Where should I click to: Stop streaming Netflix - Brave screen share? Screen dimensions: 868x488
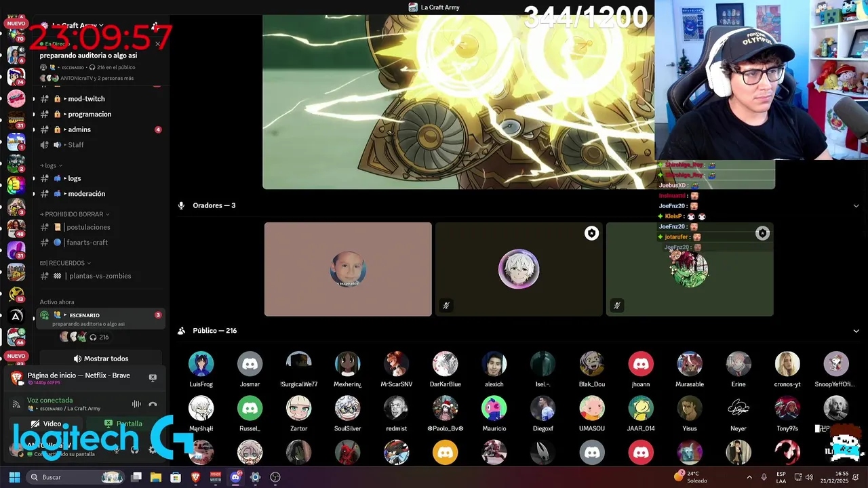(153, 378)
